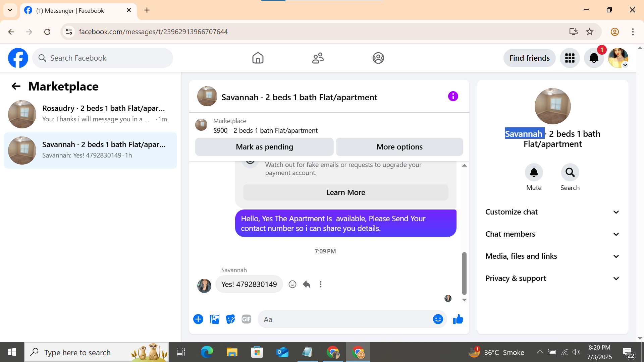Open the sticker chooser icon
The width and height of the screenshot is (644, 362).
pos(230,319)
